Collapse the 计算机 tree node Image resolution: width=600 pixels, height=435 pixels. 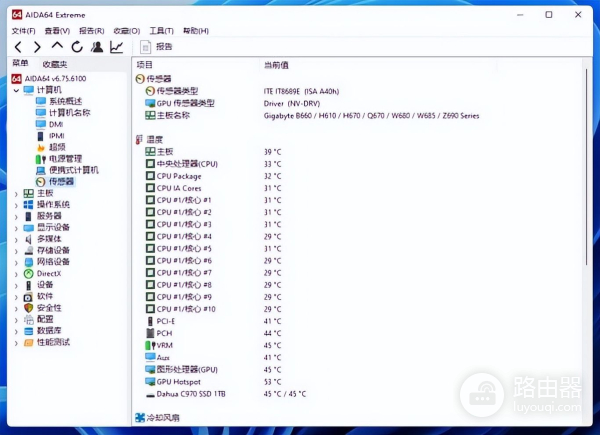tap(16, 91)
